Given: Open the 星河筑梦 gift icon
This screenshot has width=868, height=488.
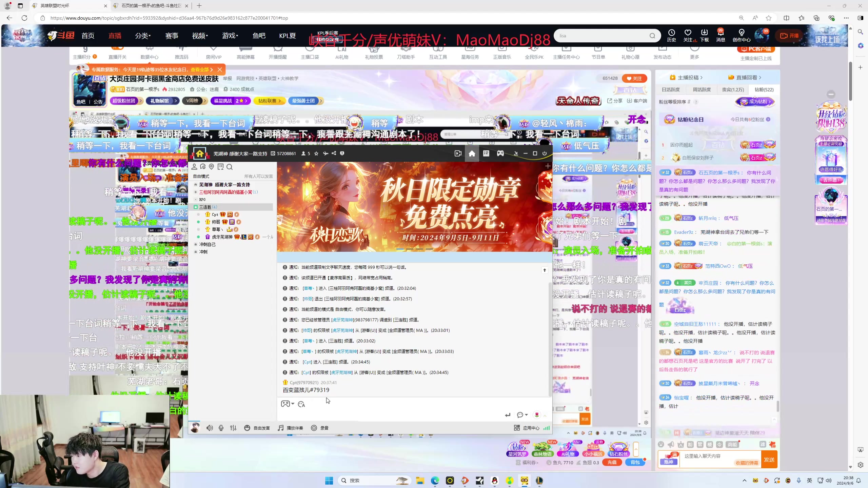Looking at the screenshot, I should (x=517, y=449).
